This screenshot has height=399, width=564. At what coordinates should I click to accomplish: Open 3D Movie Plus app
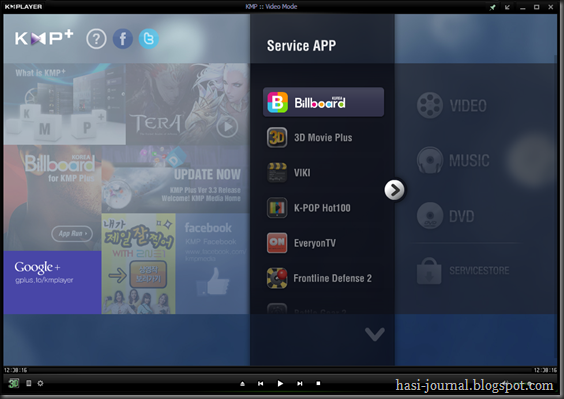coord(323,137)
